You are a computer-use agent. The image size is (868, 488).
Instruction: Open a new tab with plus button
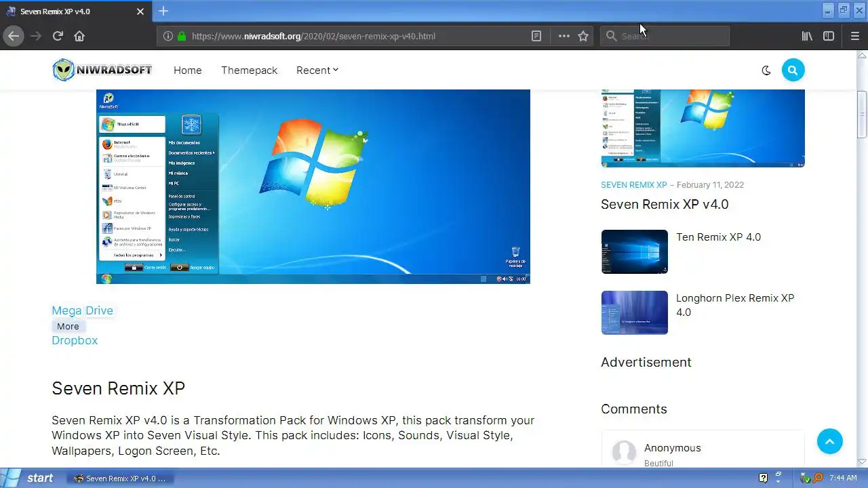pyautogui.click(x=163, y=11)
